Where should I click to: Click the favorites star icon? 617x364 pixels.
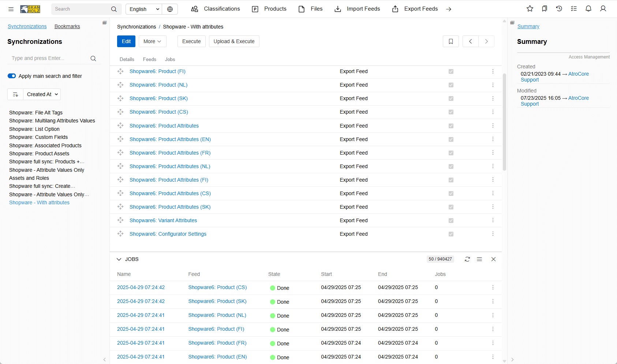(530, 9)
